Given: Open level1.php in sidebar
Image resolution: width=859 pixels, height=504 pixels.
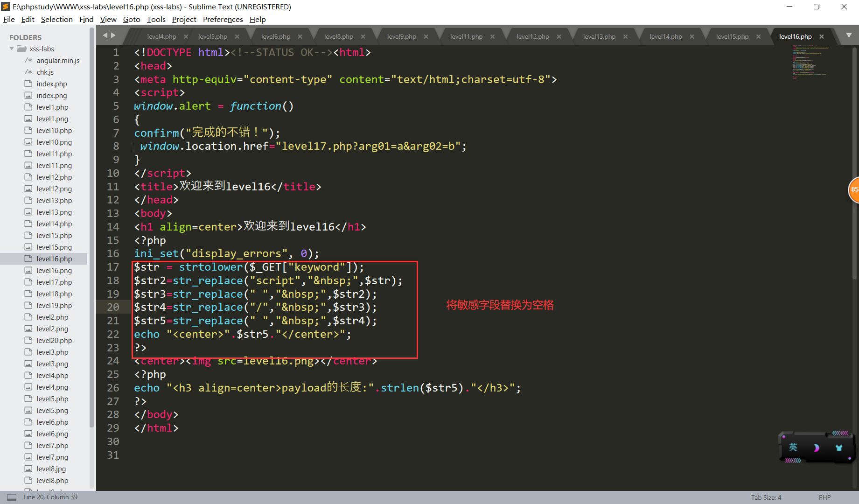Looking at the screenshot, I should click(x=52, y=107).
